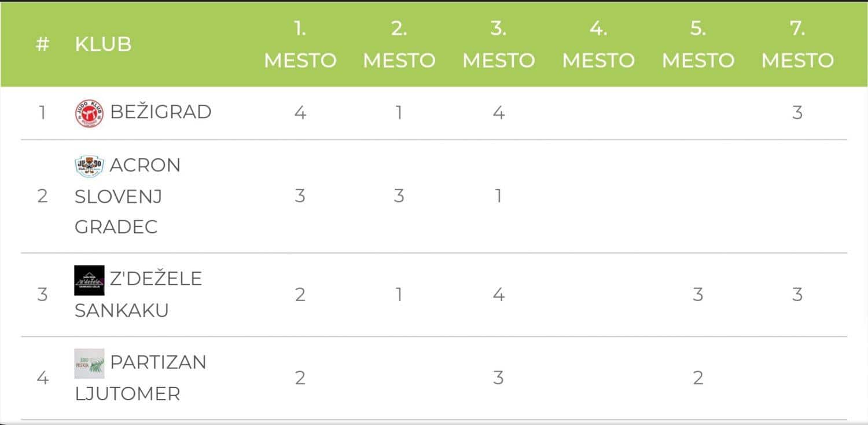The image size is (868, 425).
Task: Open the ACRON SLOVENJ GRADEC club link
Action: (x=127, y=196)
